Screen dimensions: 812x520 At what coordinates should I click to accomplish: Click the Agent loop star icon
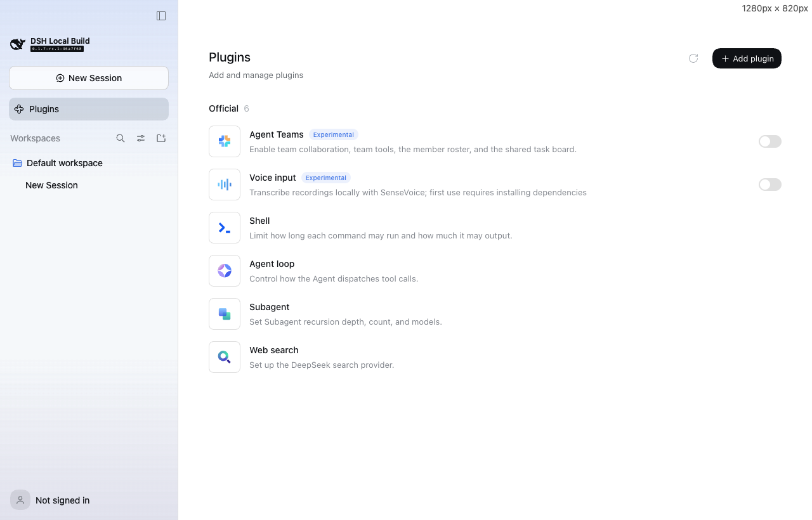(x=225, y=271)
